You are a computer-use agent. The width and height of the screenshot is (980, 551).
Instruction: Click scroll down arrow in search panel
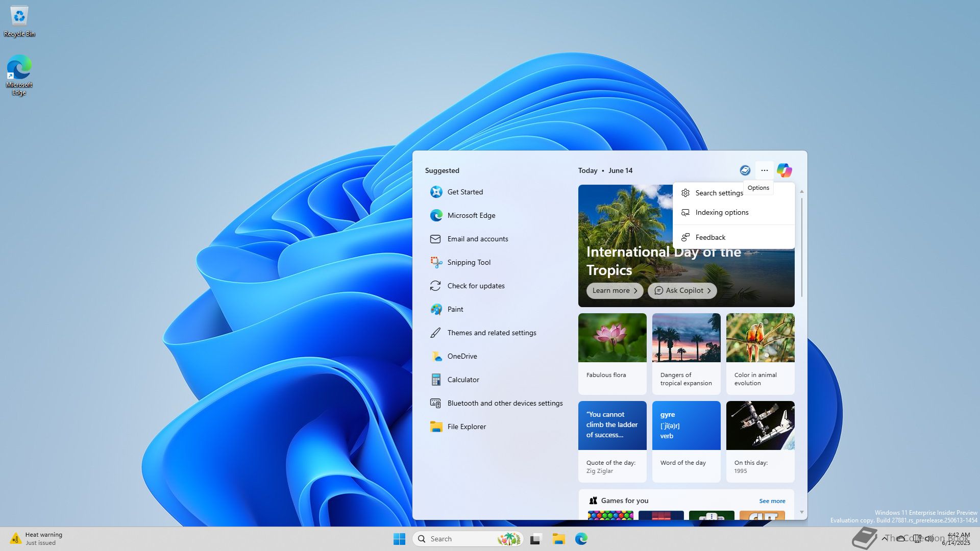point(801,512)
